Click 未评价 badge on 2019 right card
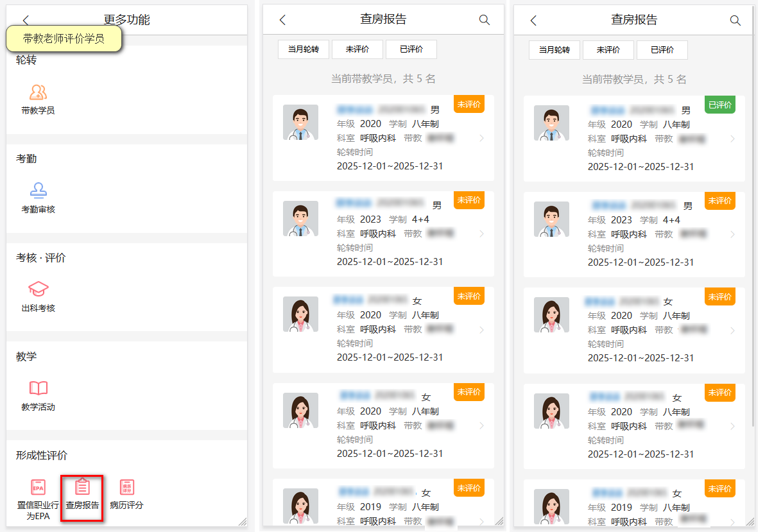Image resolution: width=765 pixels, height=532 pixels. point(719,488)
